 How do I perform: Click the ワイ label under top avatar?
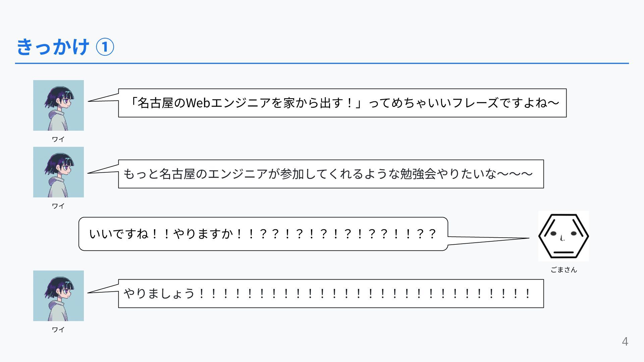point(58,139)
